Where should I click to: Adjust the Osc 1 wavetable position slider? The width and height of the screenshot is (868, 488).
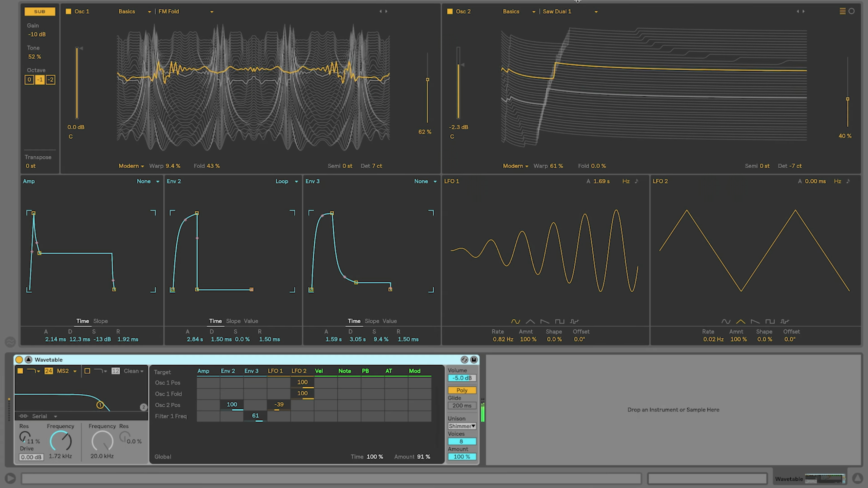coord(428,80)
